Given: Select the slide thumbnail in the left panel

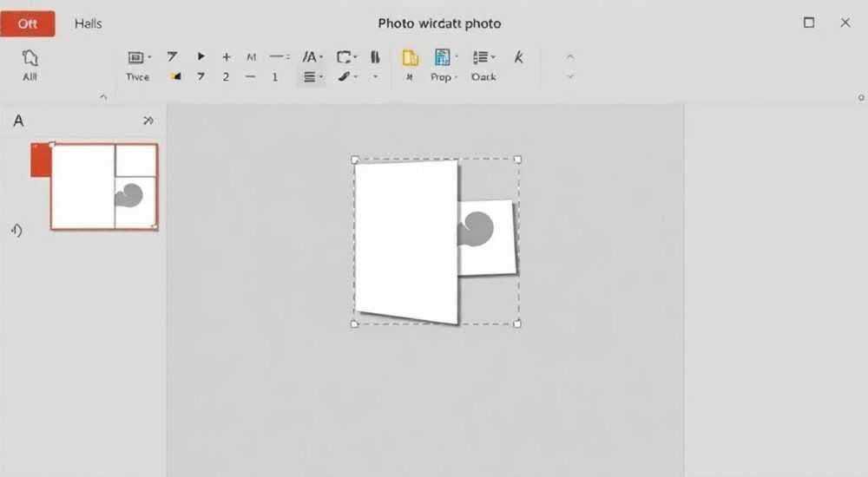Looking at the screenshot, I should tap(104, 186).
